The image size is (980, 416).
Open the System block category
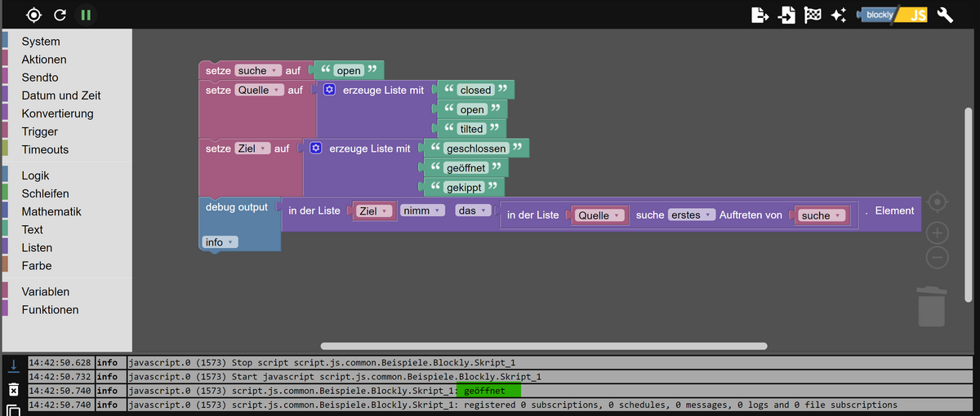[41, 42]
